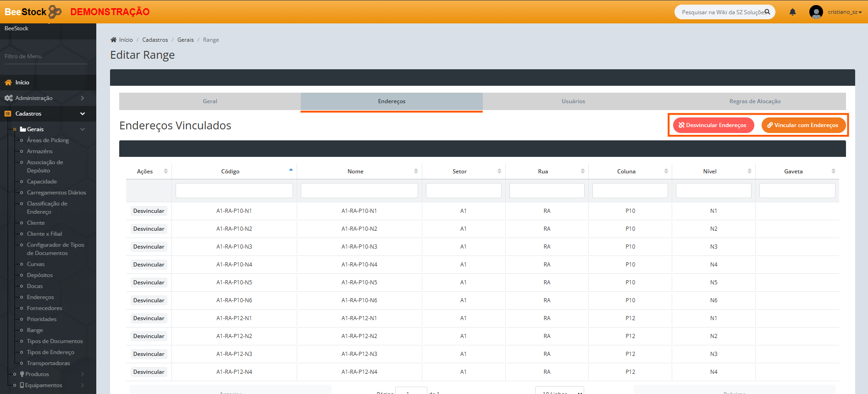Open Áreas de Picking in sidebar
The height and width of the screenshot is (394, 868).
point(48,140)
